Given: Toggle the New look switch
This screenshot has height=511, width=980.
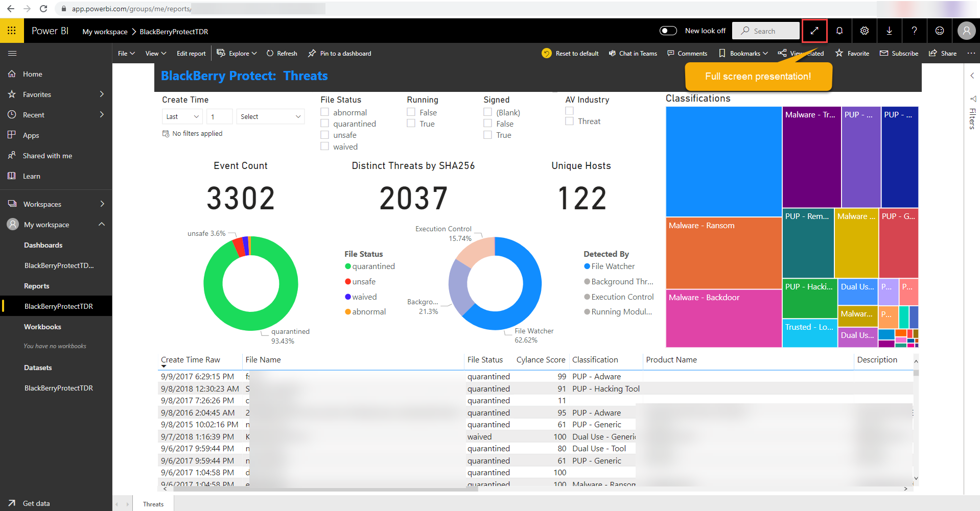Looking at the screenshot, I should coord(668,31).
